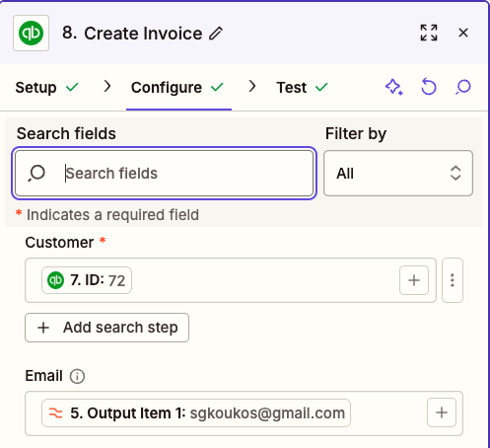Click the plus button in Customer field
The width and height of the screenshot is (490, 448).
(414, 280)
